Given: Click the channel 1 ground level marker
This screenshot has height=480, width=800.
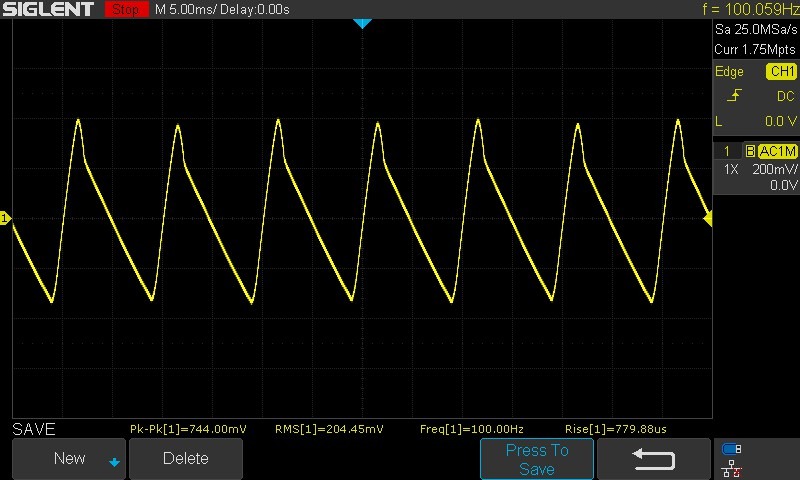Looking at the screenshot, I should [x=5, y=218].
